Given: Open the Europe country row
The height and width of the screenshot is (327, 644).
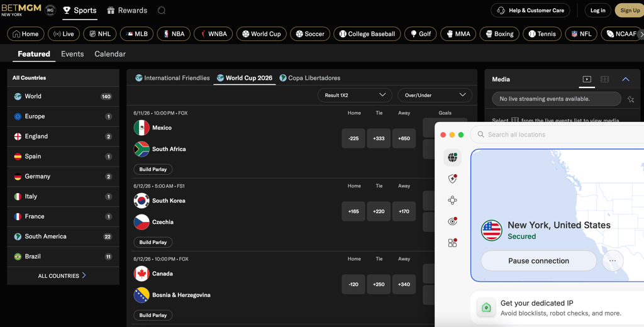Looking at the screenshot, I should click(x=64, y=116).
